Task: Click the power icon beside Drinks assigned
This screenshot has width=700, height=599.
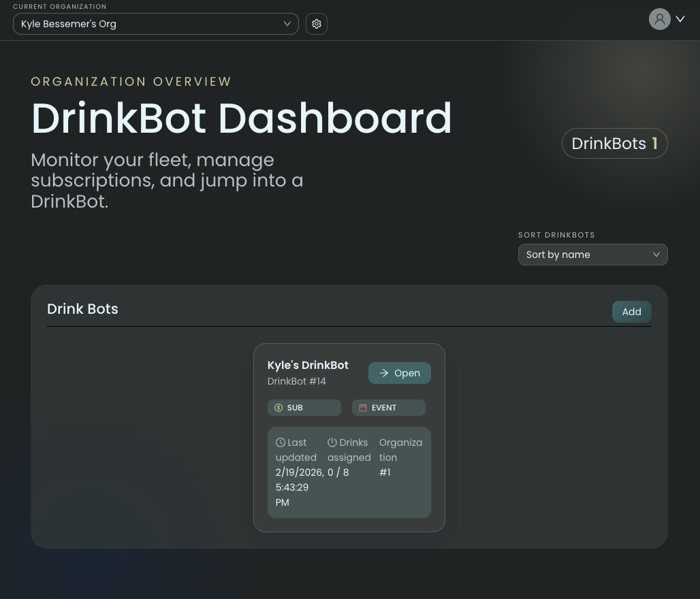Action: tap(332, 442)
